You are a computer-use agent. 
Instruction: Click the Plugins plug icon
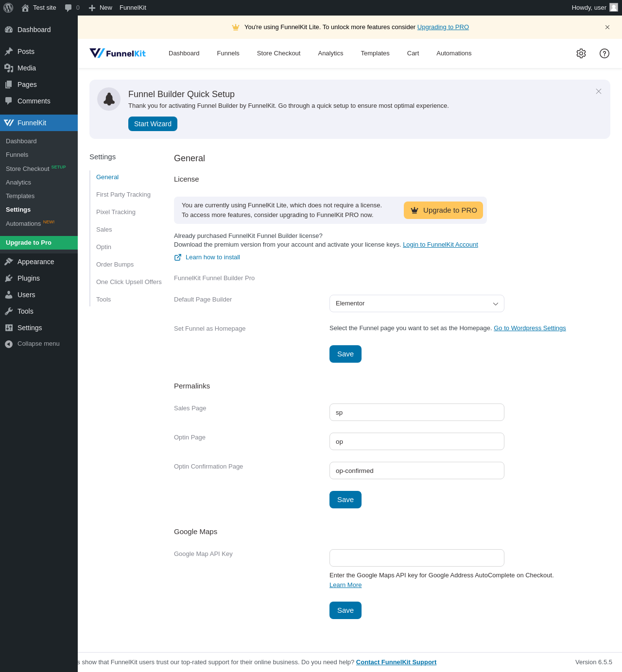pos(9,278)
